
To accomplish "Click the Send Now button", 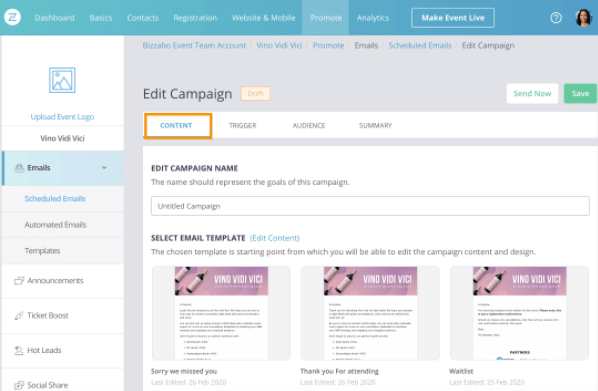I will click(x=532, y=93).
